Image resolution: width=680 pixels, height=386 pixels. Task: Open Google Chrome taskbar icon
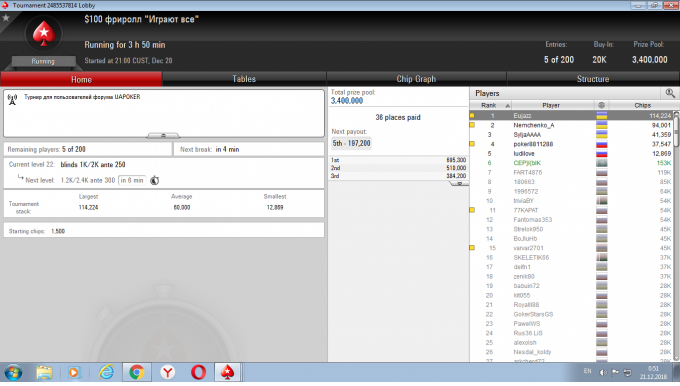point(137,372)
